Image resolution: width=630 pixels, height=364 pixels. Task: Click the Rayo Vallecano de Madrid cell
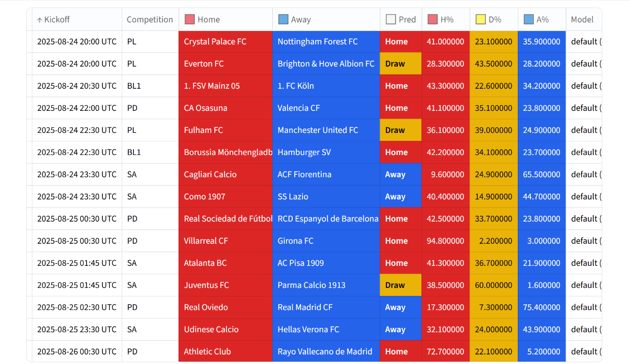pos(325,351)
